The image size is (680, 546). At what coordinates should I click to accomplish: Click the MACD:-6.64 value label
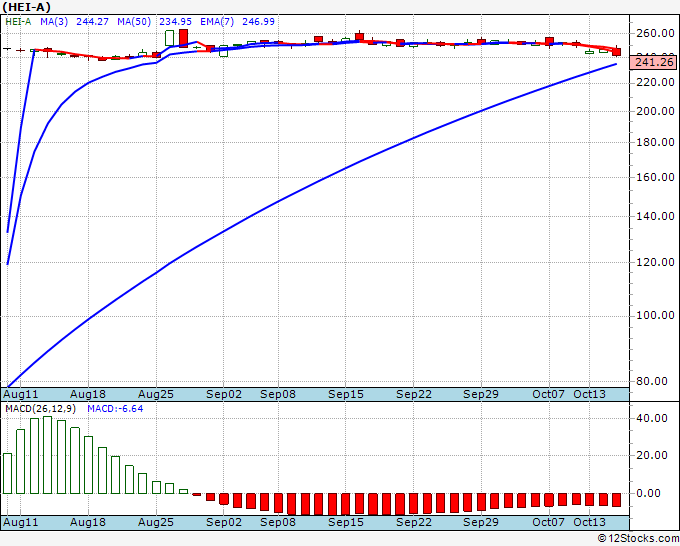115,409
